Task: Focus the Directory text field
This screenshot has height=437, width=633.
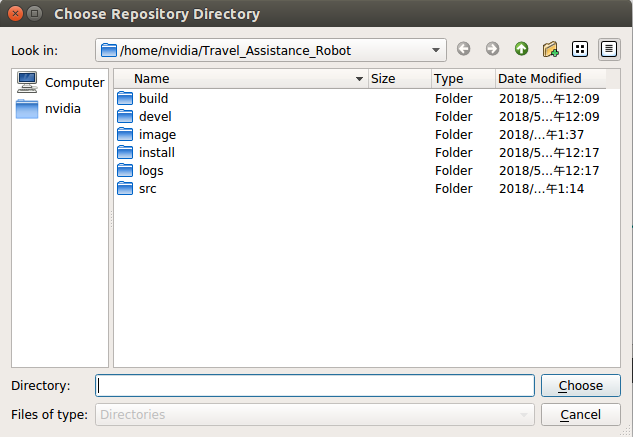Action: [x=315, y=386]
